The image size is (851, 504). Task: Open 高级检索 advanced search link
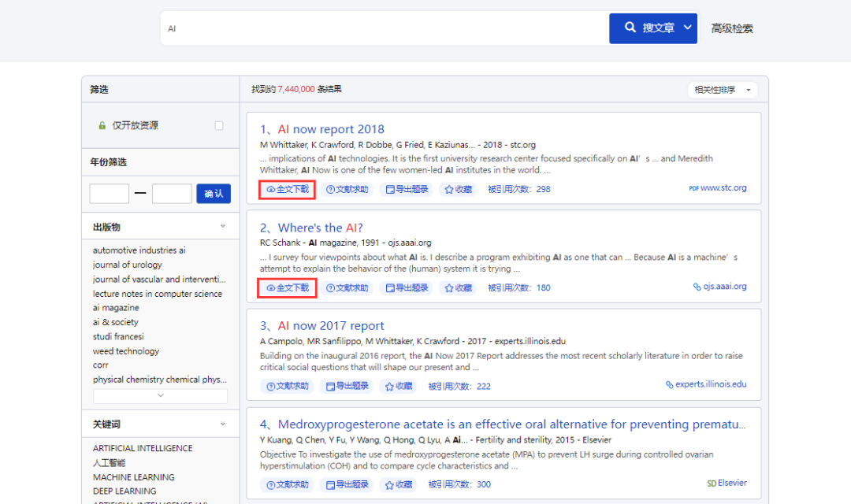732,28
